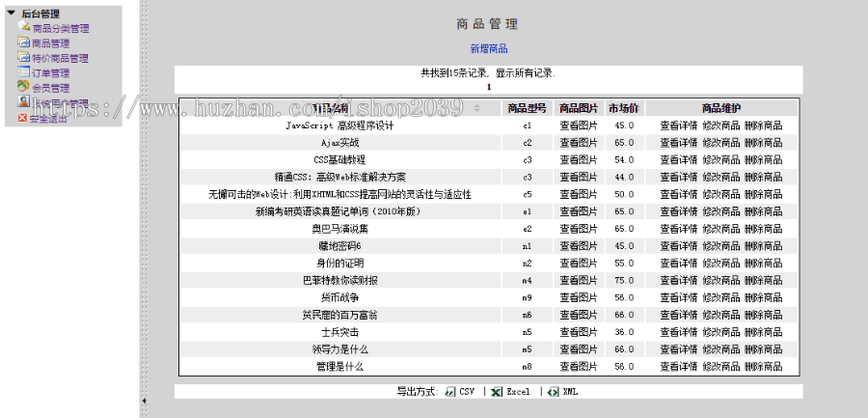
Task: Click the 商品管理 sidebar icon
Action: pyautogui.click(x=24, y=42)
